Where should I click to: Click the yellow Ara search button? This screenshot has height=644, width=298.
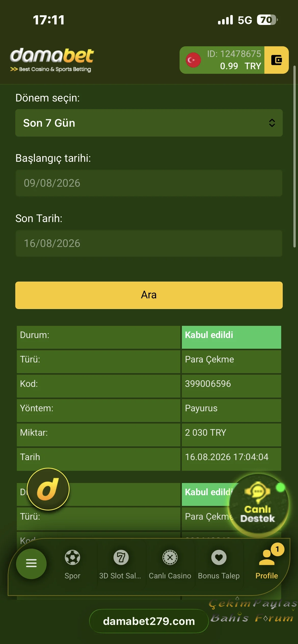pos(149,295)
